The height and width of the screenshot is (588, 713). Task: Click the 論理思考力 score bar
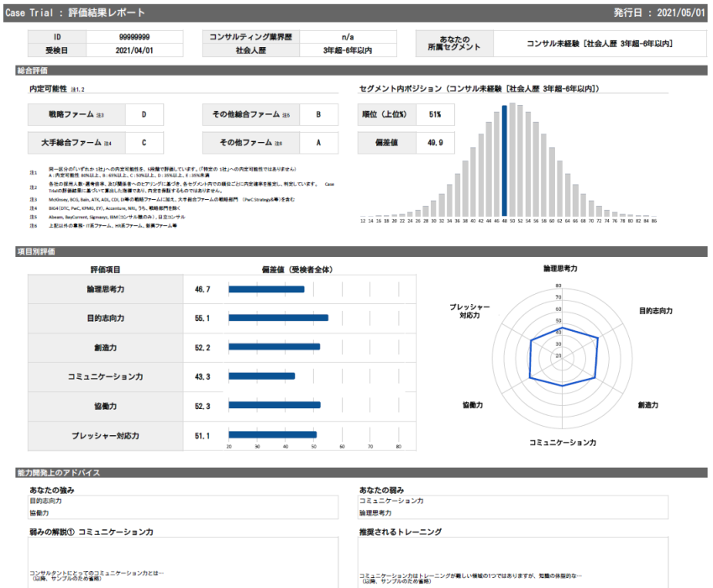click(266, 289)
